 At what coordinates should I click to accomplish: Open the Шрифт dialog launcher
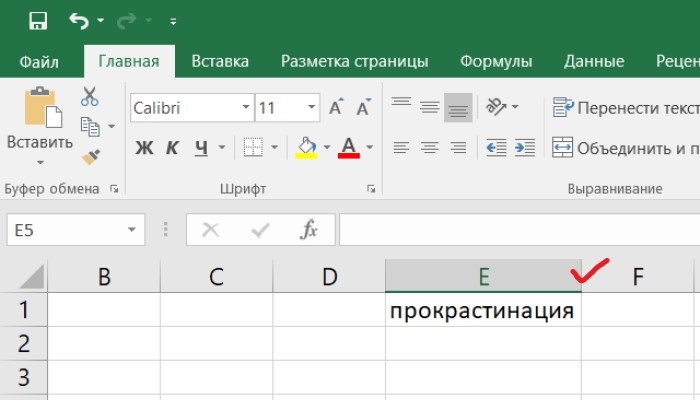tap(371, 189)
